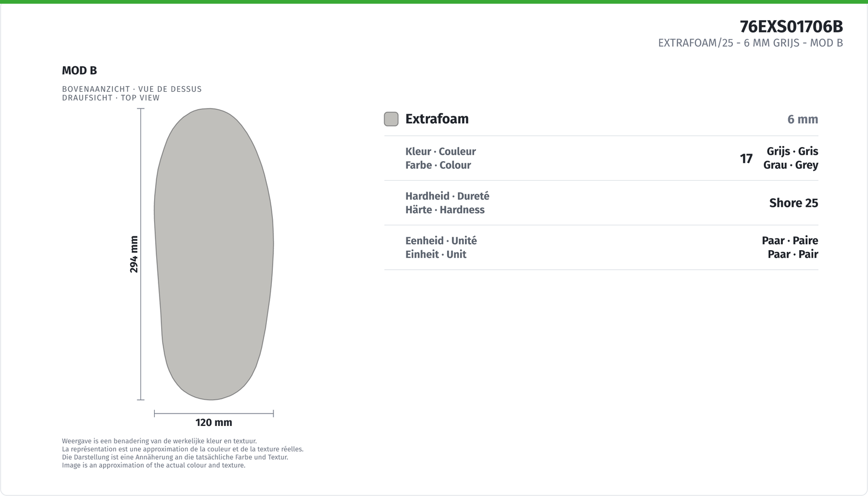Click the Einheit · Unit label

tap(436, 254)
